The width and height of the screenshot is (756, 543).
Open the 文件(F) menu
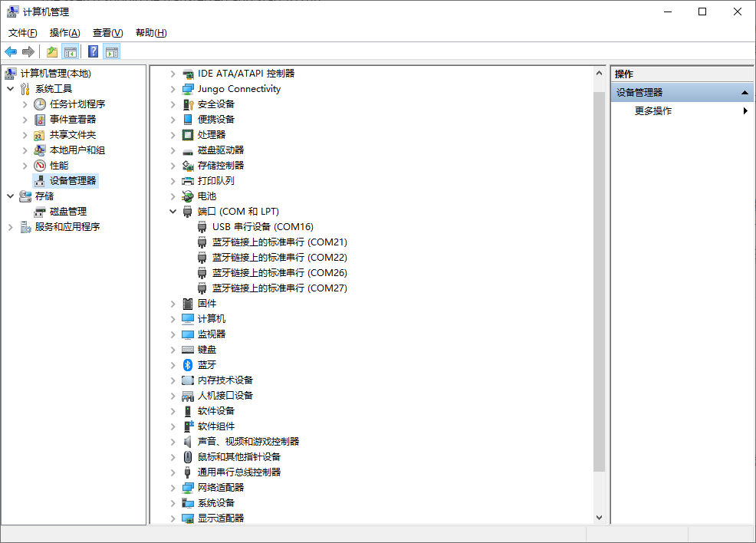[23, 33]
